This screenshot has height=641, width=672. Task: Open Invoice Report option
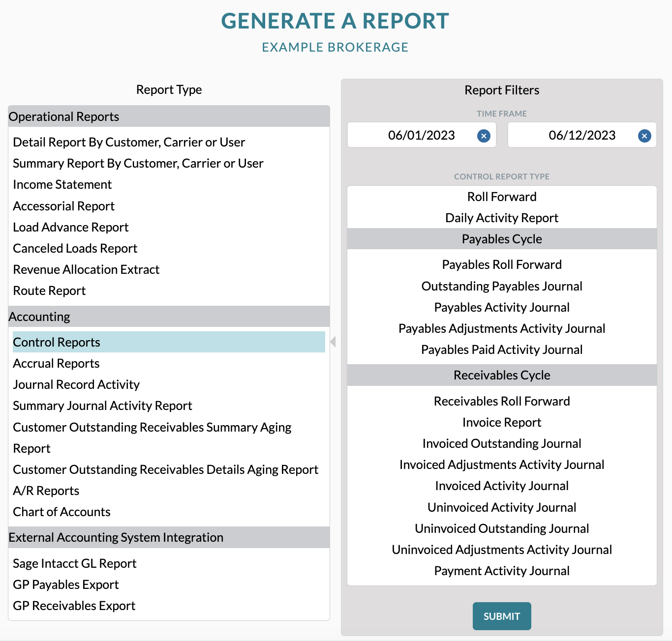(502, 422)
